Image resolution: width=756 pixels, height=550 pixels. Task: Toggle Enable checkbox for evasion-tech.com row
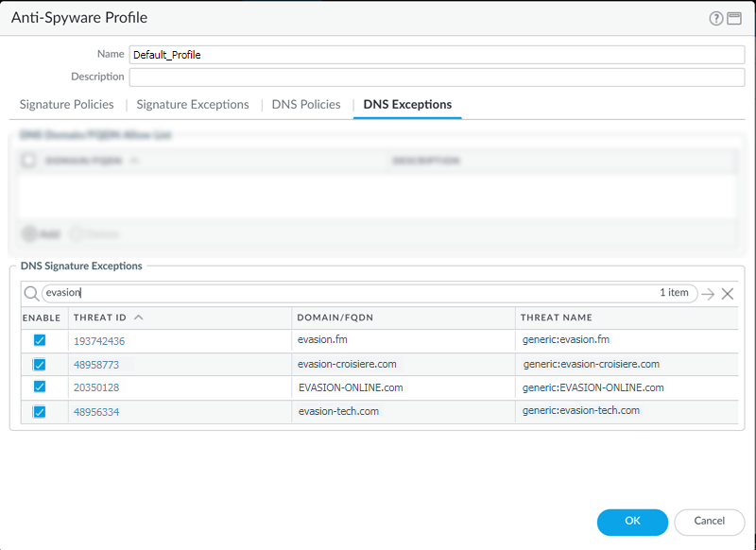[x=40, y=411]
